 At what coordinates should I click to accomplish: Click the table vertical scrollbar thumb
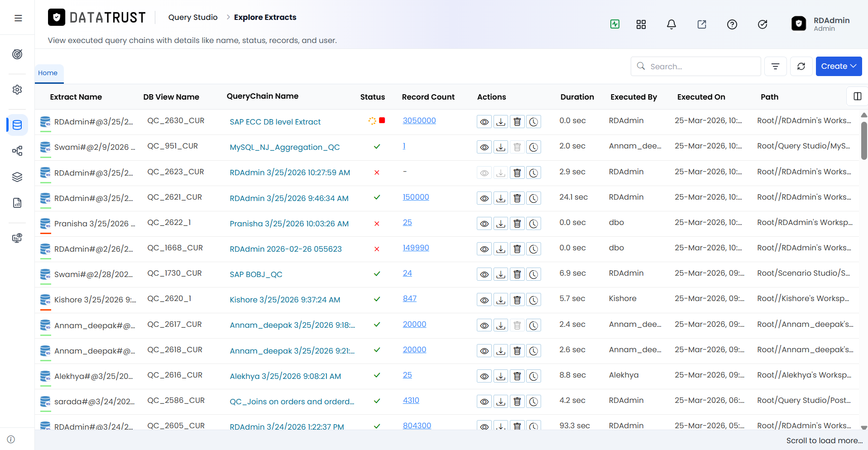click(x=864, y=140)
